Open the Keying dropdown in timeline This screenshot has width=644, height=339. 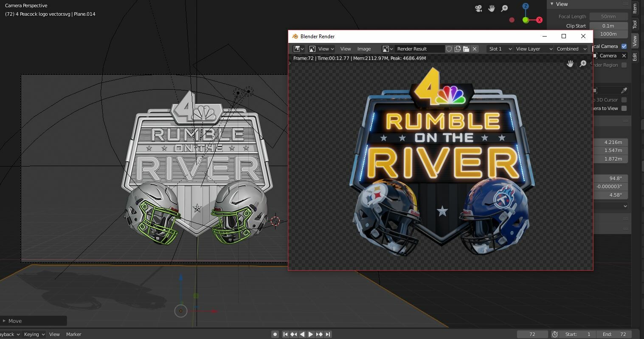[34, 334]
